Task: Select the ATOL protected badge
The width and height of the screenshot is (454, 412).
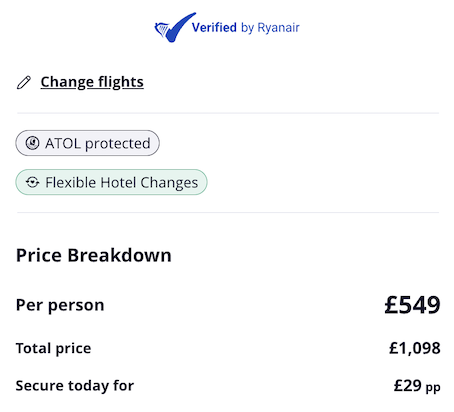Action: coord(87,143)
